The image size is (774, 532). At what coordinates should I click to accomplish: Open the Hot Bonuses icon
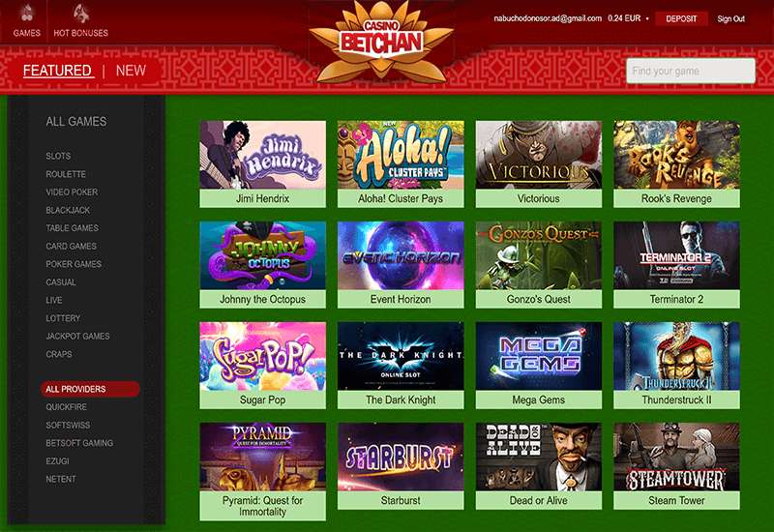[x=81, y=14]
